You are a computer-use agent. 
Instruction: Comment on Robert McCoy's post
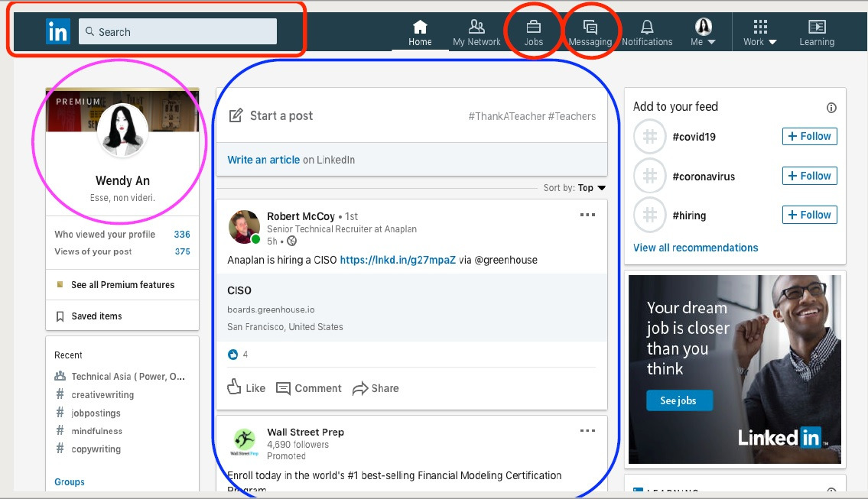(x=309, y=388)
